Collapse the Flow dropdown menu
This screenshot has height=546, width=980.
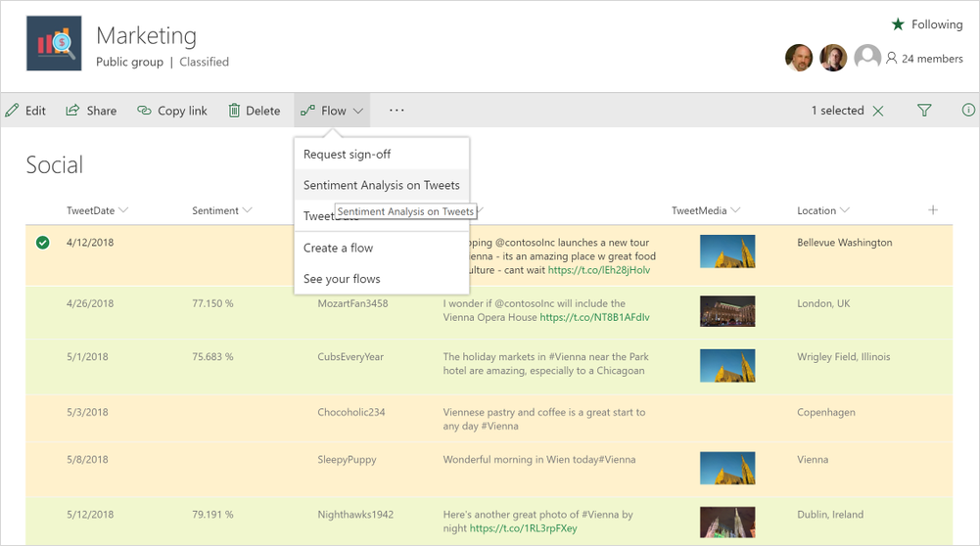point(333,111)
